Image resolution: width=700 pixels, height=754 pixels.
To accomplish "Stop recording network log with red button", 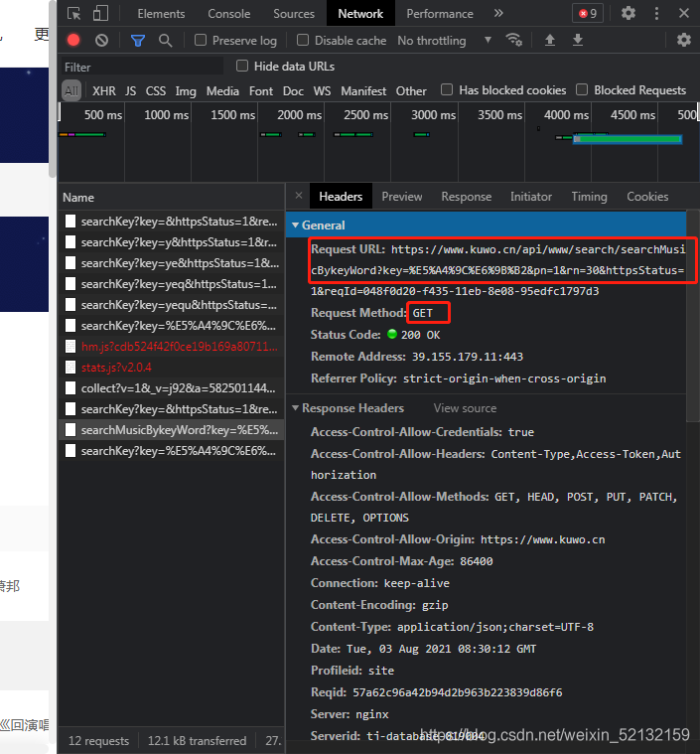I will 73,40.
